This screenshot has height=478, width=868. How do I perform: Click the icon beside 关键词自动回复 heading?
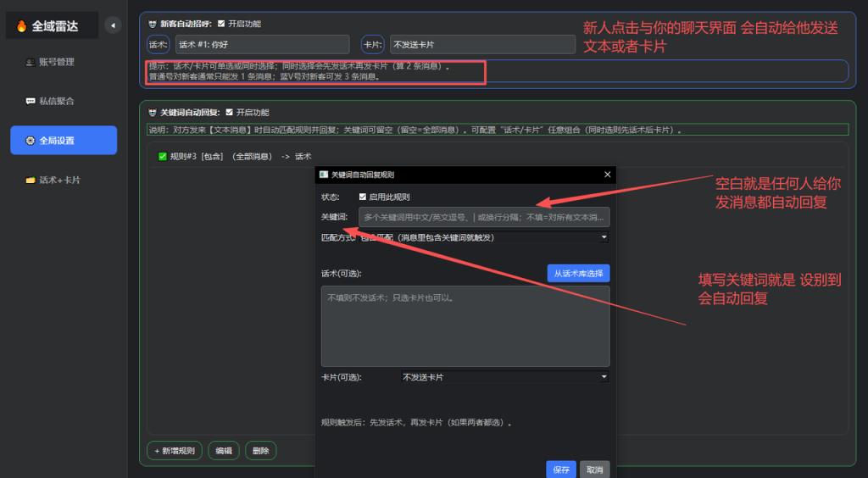152,113
